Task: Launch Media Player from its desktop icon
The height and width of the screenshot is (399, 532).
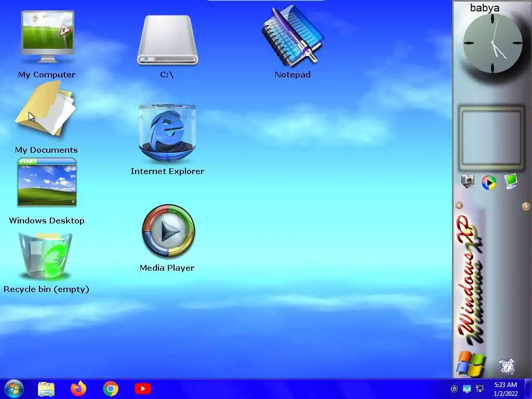Action: pyautogui.click(x=168, y=231)
